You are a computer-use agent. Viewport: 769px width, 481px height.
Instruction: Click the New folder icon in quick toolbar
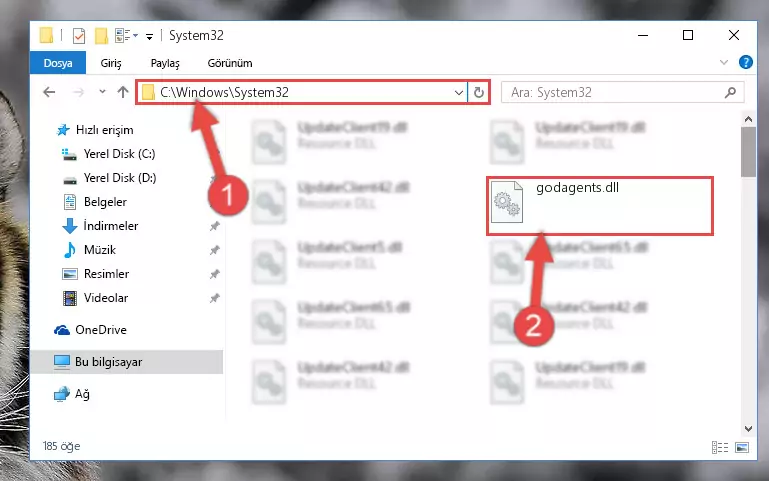click(101, 36)
